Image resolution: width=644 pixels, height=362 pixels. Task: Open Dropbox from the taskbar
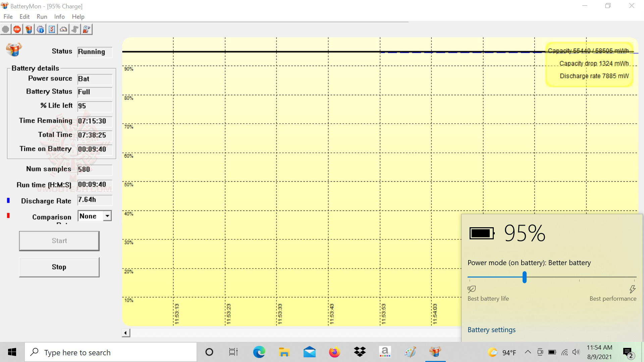tap(360, 352)
